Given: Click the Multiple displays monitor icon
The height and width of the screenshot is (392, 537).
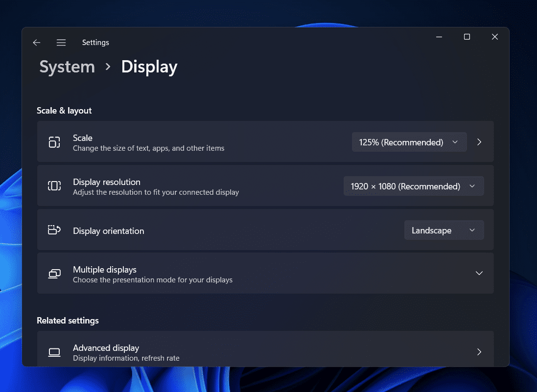Looking at the screenshot, I should point(54,274).
